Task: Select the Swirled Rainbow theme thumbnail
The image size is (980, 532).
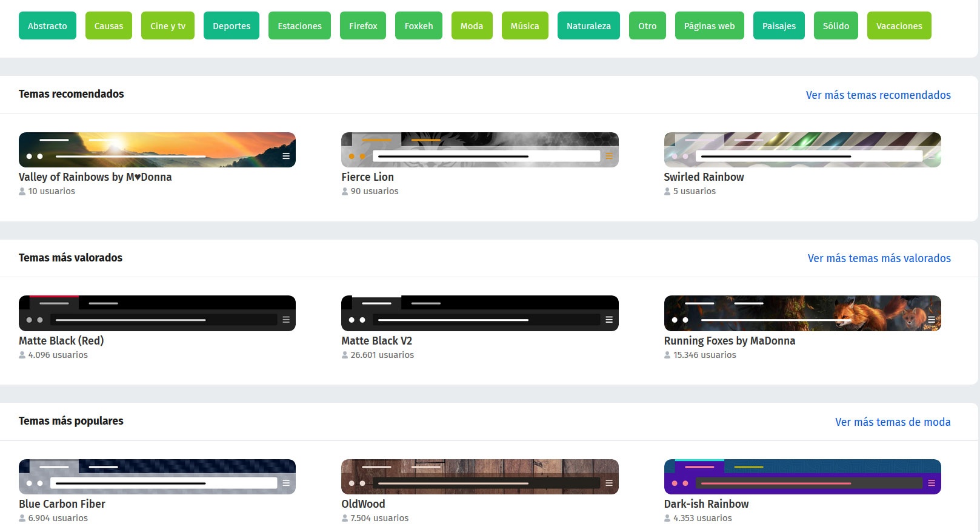Action: [x=802, y=150]
